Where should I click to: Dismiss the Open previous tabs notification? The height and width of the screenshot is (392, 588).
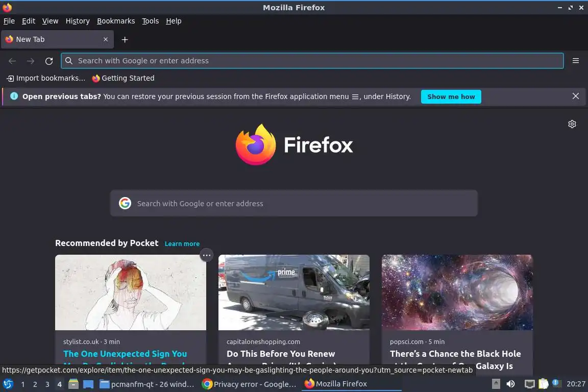(x=576, y=96)
